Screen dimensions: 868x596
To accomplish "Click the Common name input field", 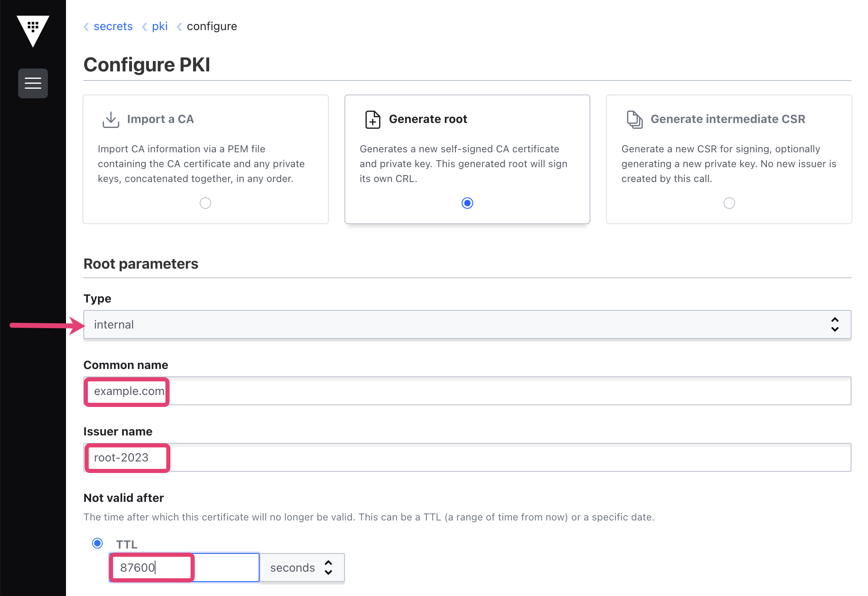I will [467, 391].
